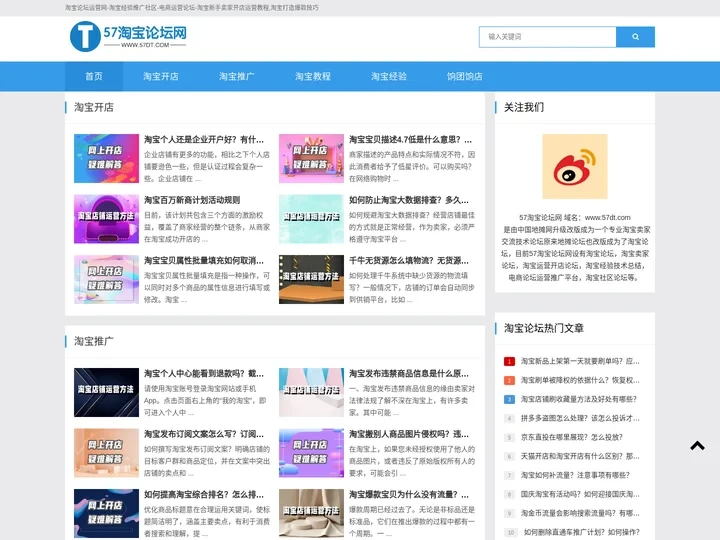This screenshot has width=720, height=540.
Task: Open article 淘宝个人还是企业开户好
Action: 204,140
